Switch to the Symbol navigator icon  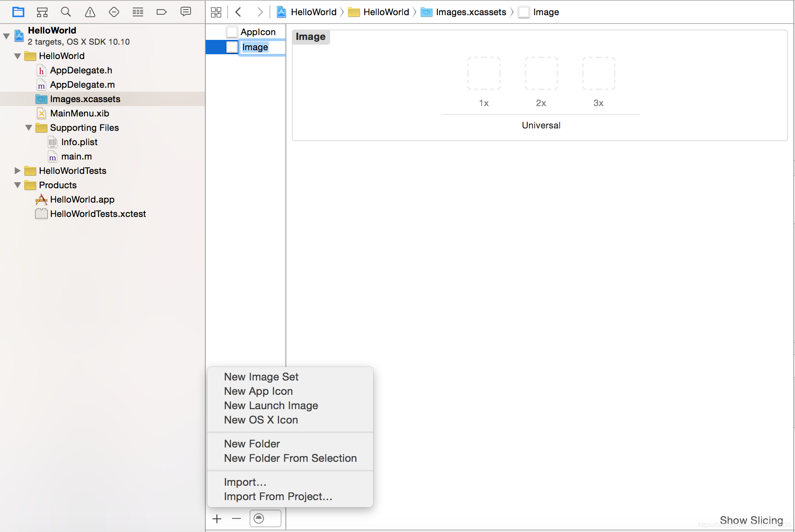click(42, 12)
